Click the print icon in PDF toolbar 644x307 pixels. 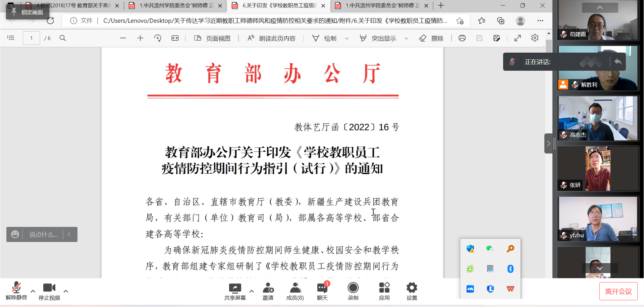coord(462,38)
